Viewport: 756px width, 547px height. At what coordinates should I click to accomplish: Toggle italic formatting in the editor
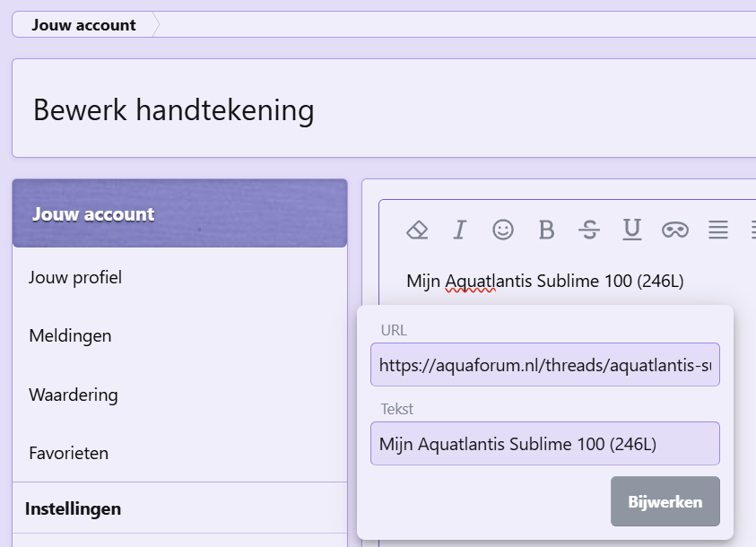pyautogui.click(x=460, y=230)
